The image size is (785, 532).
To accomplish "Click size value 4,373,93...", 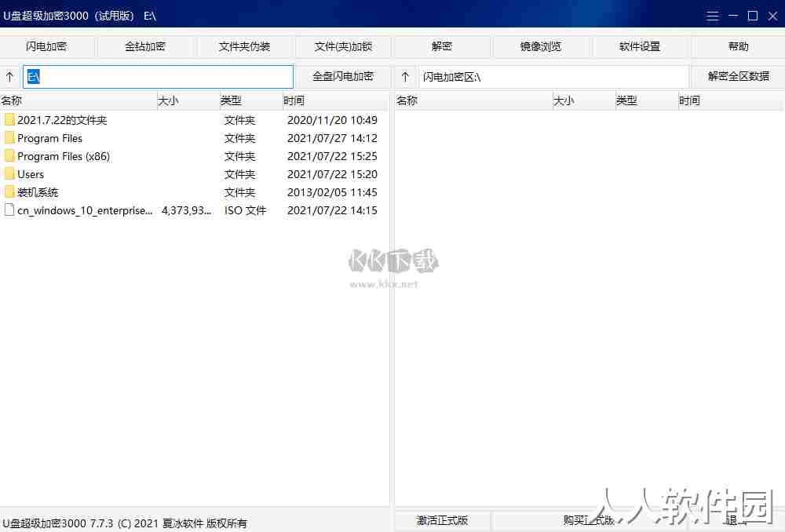I will (x=186, y=210).
